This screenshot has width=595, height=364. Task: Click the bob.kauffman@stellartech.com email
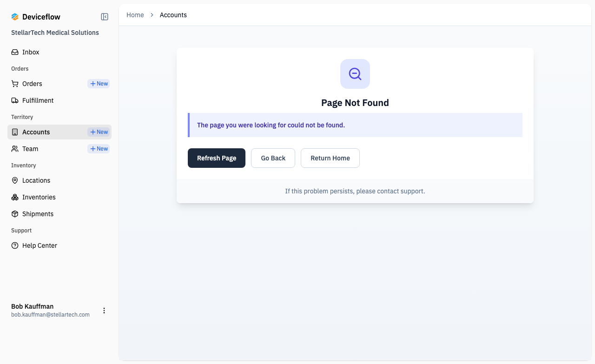(x=50, y=315)
